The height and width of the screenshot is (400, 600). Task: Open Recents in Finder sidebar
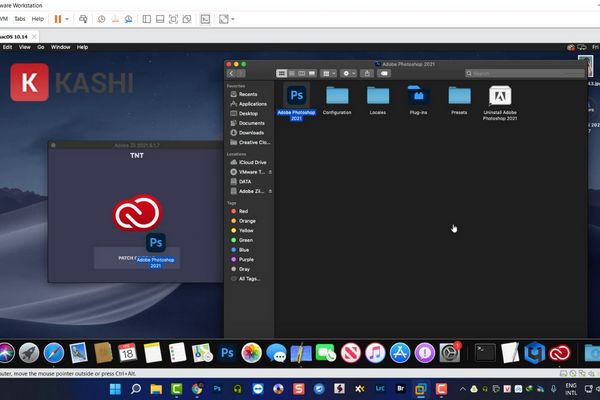click(248, 94)
